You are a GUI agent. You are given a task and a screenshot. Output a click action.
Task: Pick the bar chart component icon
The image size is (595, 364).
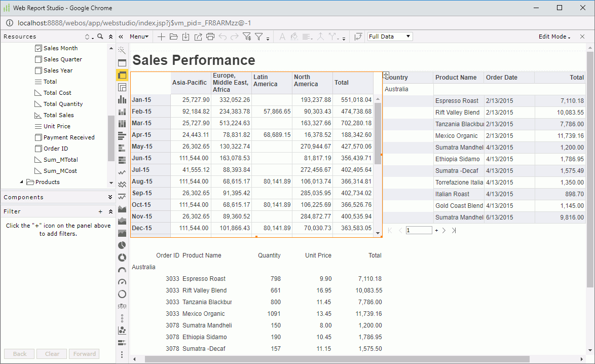(x=122, y=99)
